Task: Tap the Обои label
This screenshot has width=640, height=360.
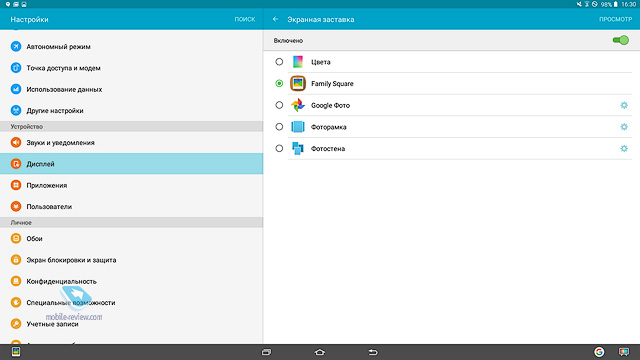Action: pyautogui.click(x=34, y=239)
